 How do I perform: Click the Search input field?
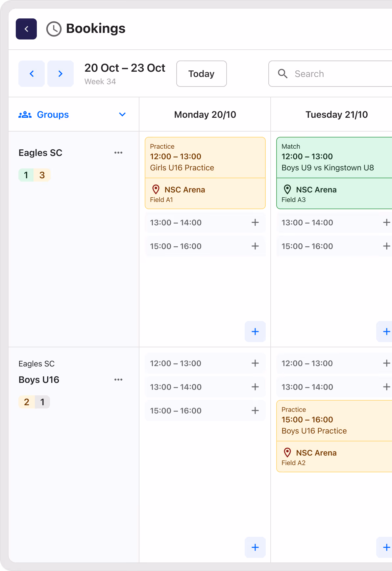pyautogui.click(x=331, y=74)
